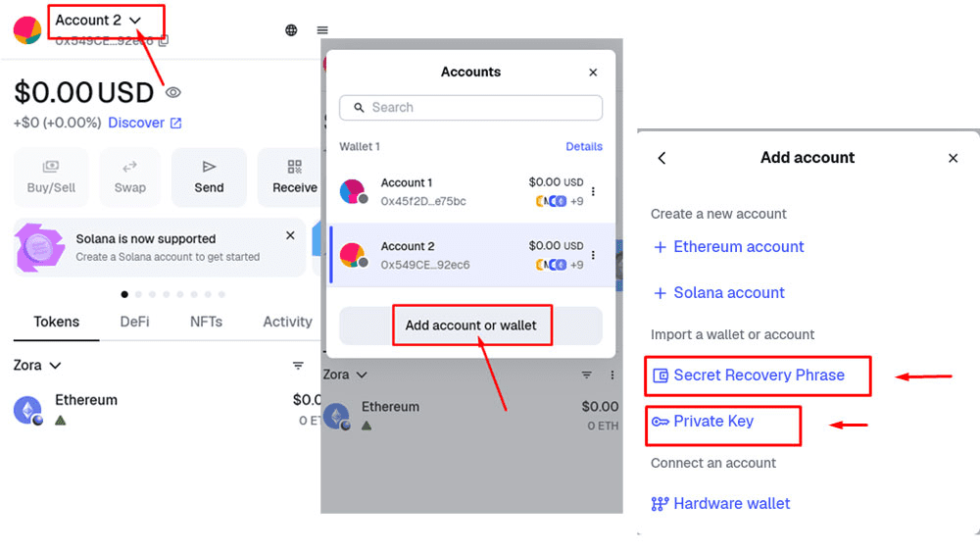Viewport: 980px width, 552px height.
Task: Click Add account or wallet button
Action: click(470, 326)
